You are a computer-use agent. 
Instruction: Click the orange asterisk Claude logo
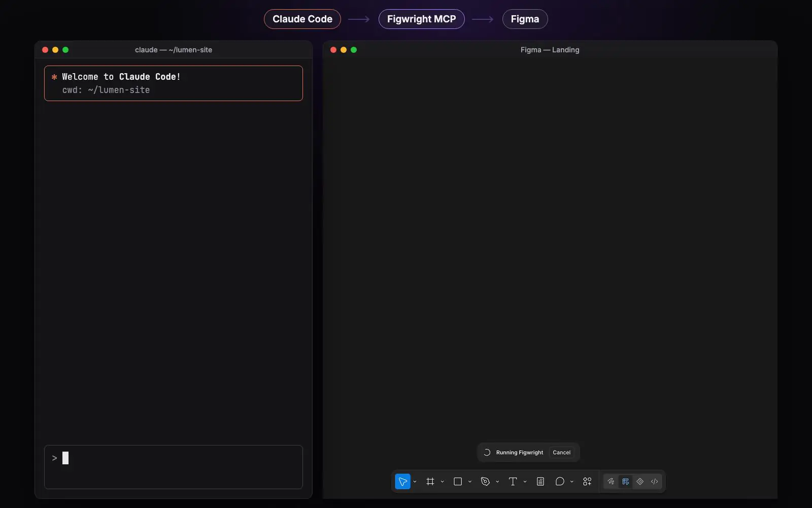pos(54,77)
